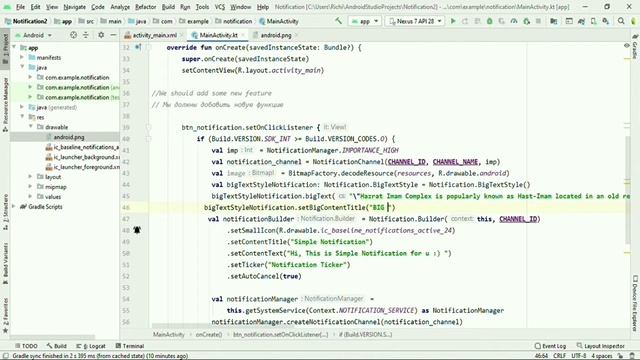
Task: Click the Notification2 breadcrumb
Action: [x=26, y=21]
